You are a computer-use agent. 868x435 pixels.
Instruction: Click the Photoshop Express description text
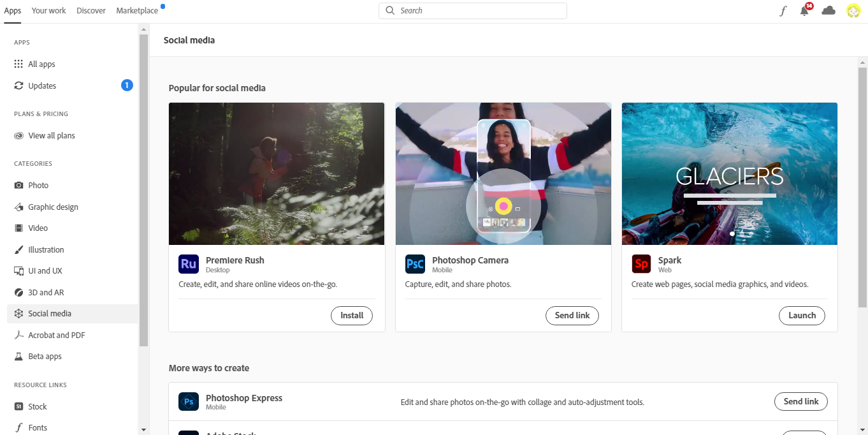click(523, 402)
